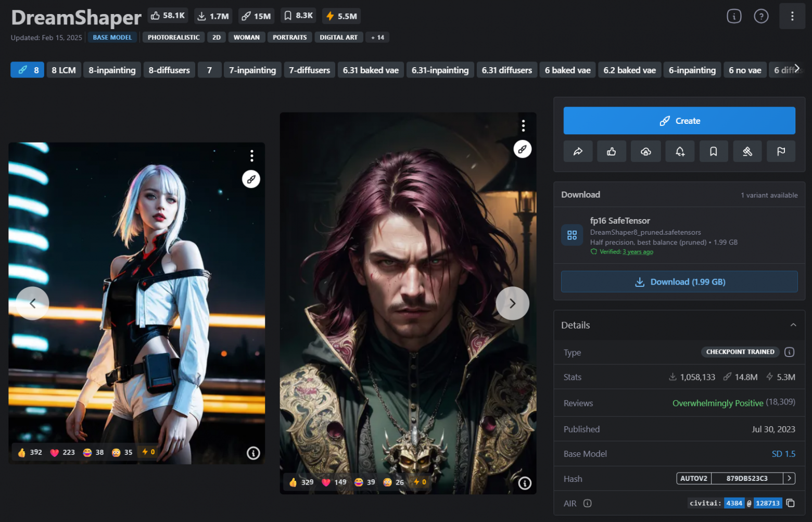Click the 8.3K bookmarks badge
This screenshot has width=812, height=522.
pos(299,16)
